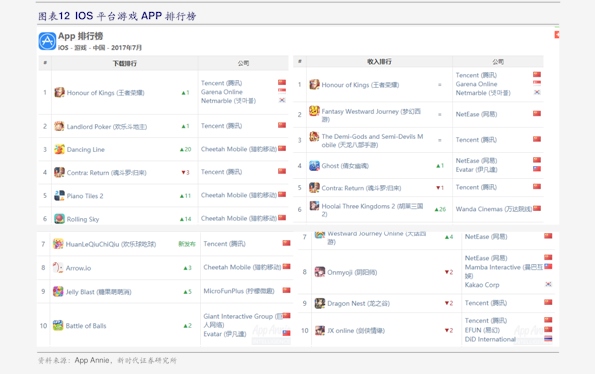Click the Honour of Kings icon in revenue ranking
The image size is (595, 374).
pos(314,84)
